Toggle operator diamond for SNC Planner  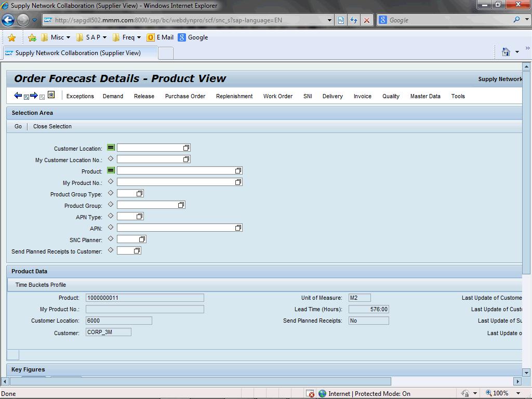pyautogui.click(x=111, y=238)
